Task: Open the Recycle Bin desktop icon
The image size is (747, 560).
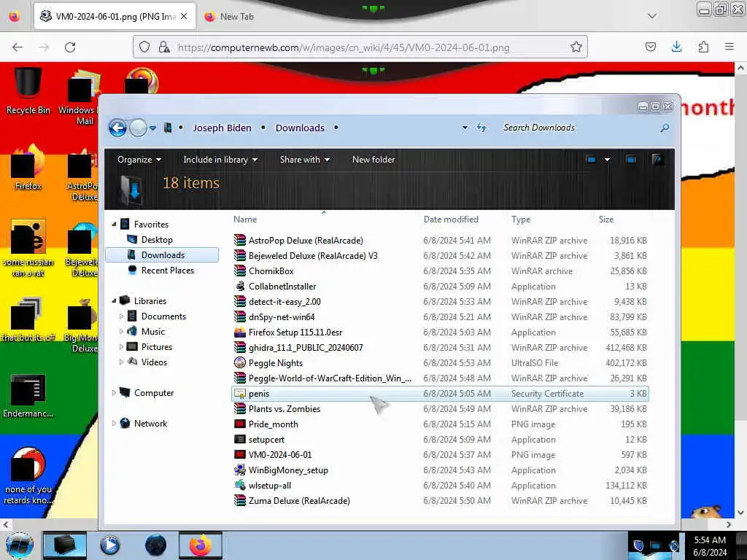Action: click(x=28, y=90)
